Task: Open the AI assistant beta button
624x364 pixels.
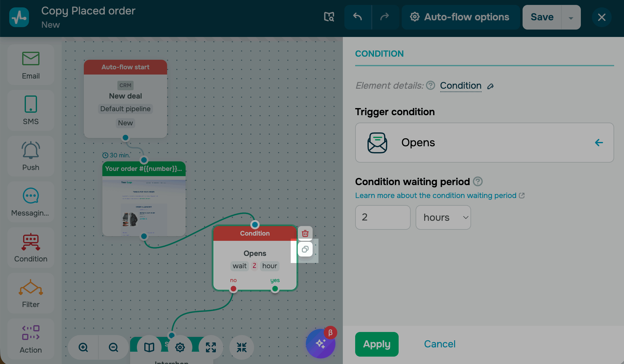Action: tap(320, 343)
